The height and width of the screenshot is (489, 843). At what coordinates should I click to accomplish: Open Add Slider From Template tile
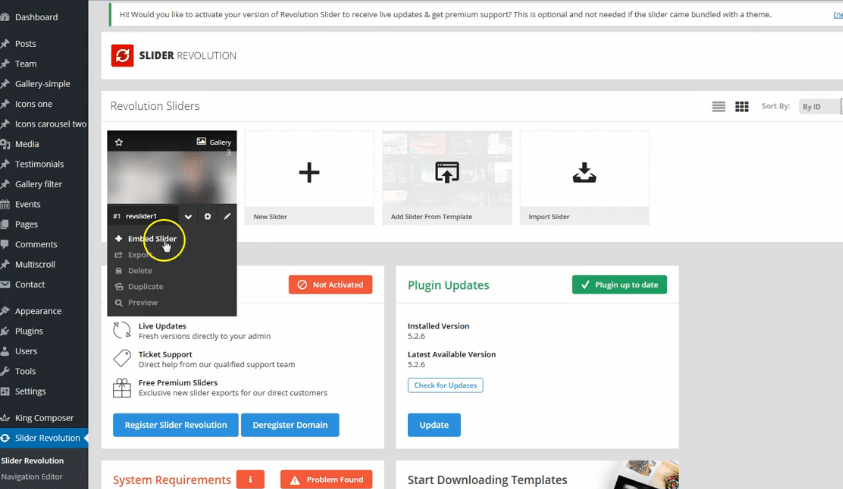tap(446, 173)
